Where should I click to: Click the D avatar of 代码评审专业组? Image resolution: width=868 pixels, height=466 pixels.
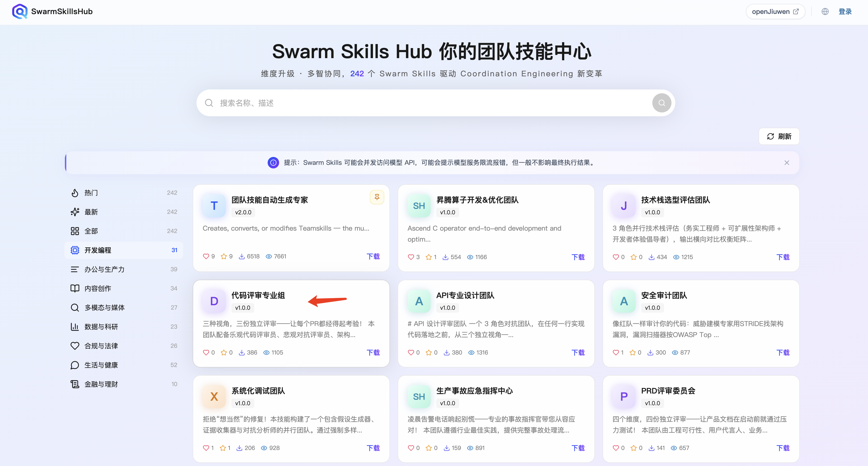(214, 301)
